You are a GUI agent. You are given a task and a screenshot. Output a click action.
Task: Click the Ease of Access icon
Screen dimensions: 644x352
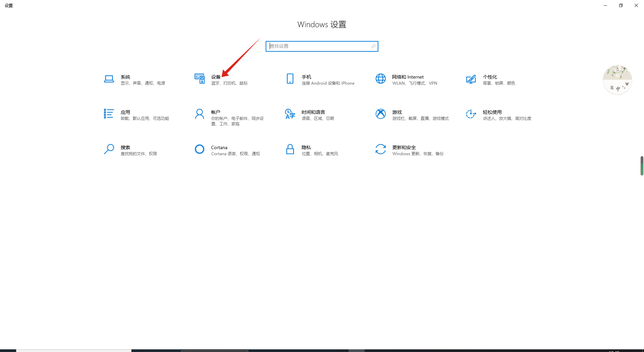471,114
